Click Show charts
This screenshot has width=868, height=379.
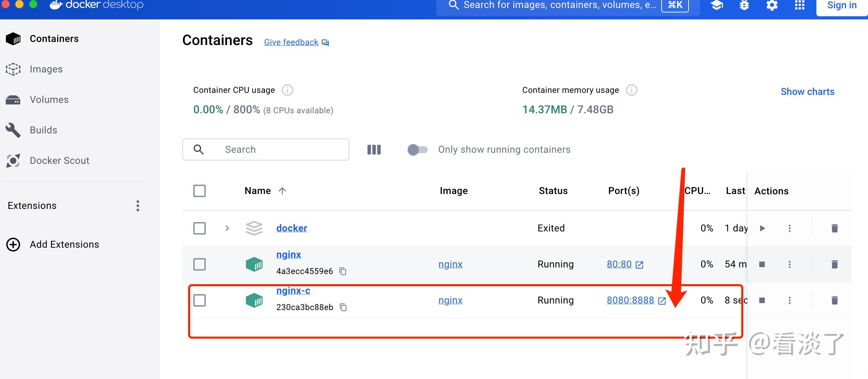pyautogui.click(x=807, y=92)
